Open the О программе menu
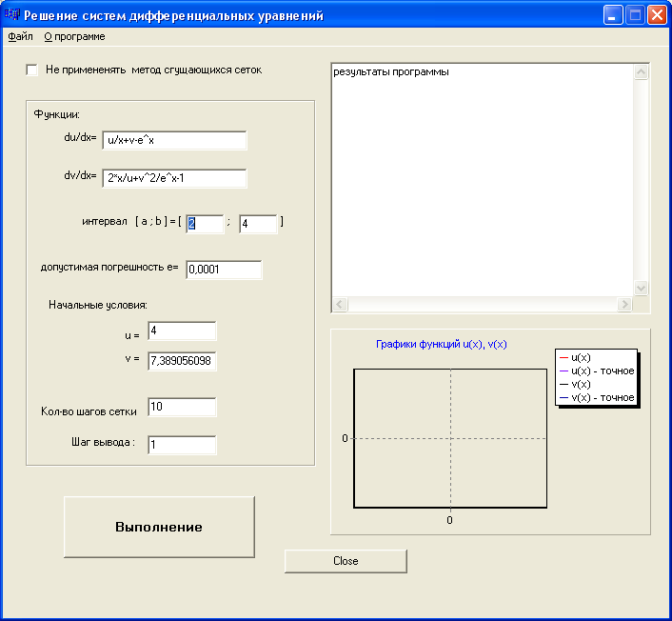672x621 pixels. coord(74,36)
